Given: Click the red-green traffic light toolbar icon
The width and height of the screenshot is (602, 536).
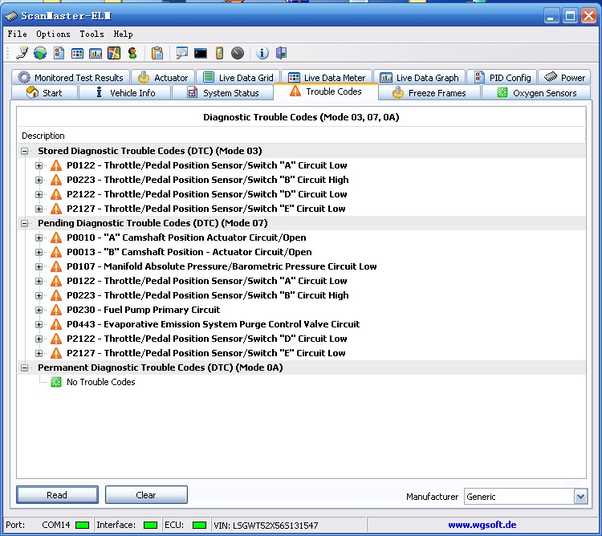Looking at the screenshot, I should point(132,53).
